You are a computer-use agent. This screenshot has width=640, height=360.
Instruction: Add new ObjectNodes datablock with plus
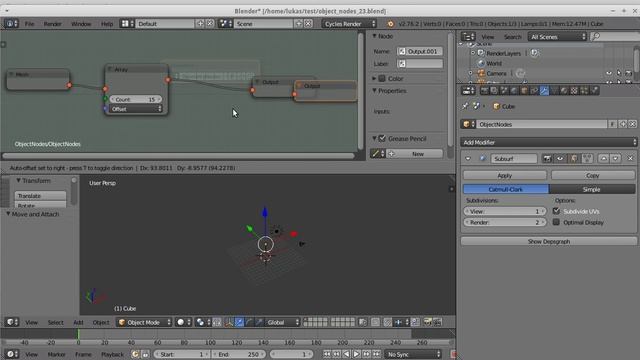point(622,124)
